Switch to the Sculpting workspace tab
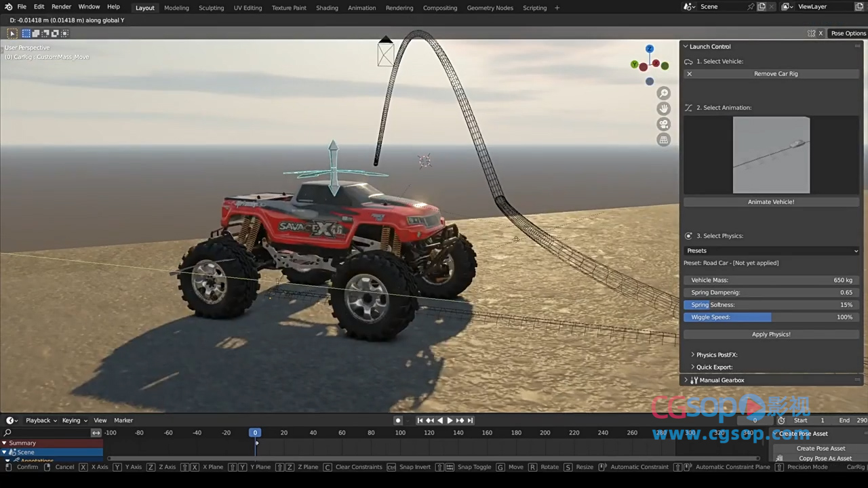The width and height of the screenshot is (868, 488). (211, 7)
